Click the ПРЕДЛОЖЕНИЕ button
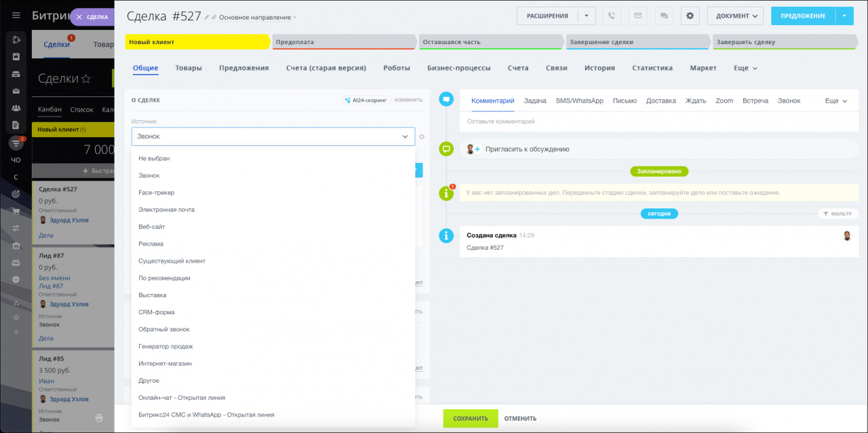The width and height of the screenshot is (868, 433). 803,16
